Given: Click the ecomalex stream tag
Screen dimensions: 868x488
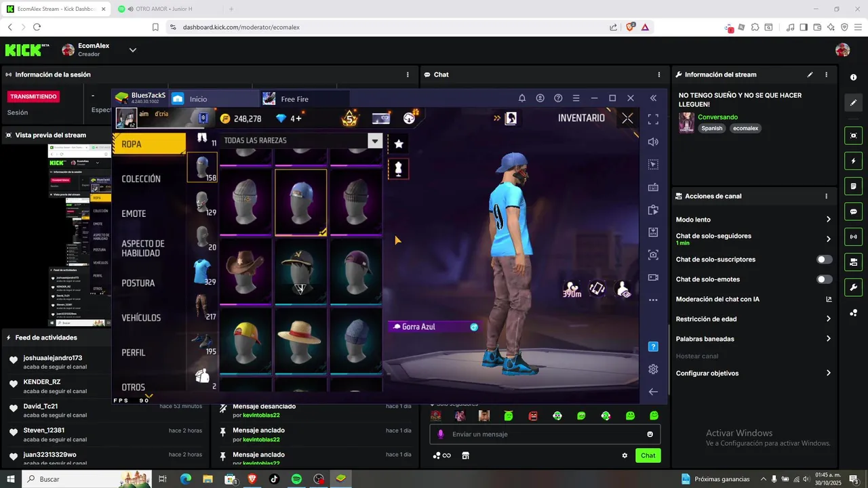Looking at the screenshot, I should (745, 128).
